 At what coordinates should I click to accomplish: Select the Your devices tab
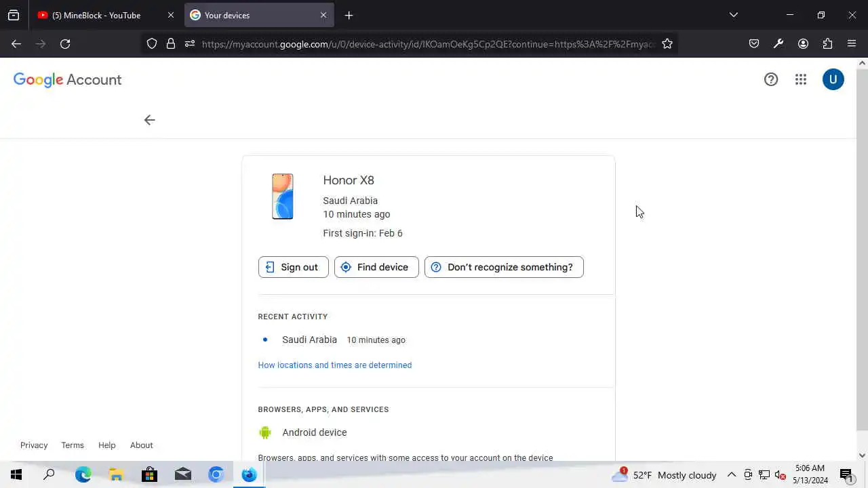coord(251,15)
